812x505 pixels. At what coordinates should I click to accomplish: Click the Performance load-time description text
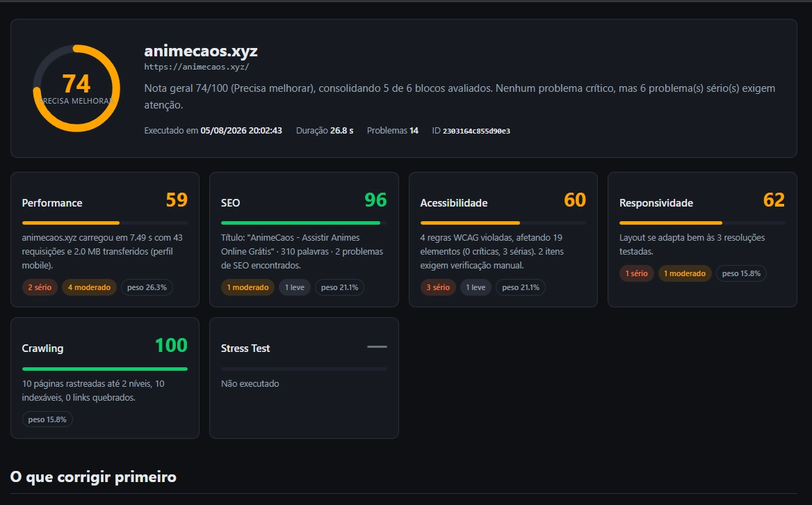[102, 251]
